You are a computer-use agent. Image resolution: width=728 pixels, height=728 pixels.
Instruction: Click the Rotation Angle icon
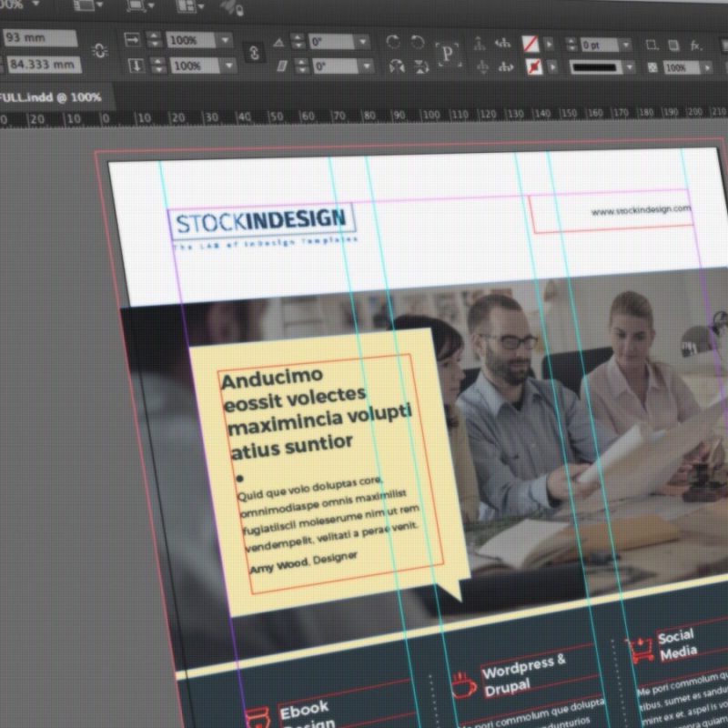pos(278,42)
